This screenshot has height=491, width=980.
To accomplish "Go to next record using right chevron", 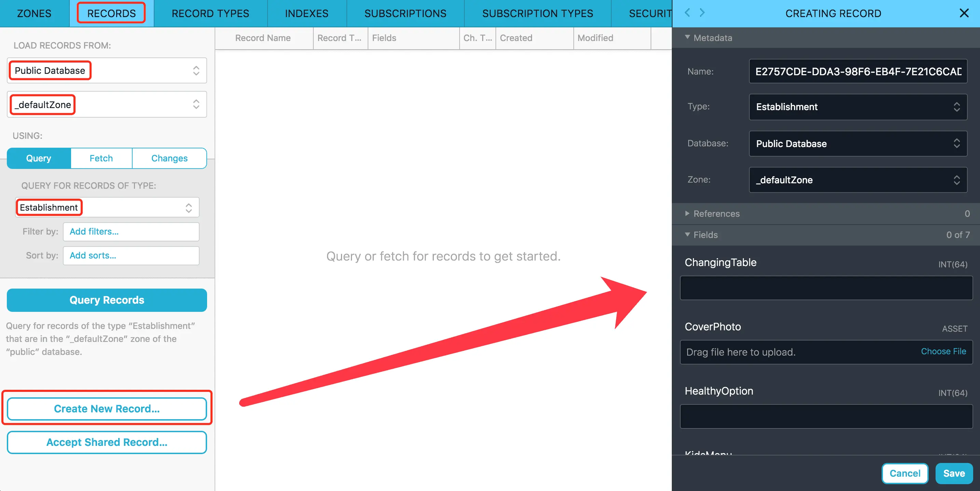I will click(702, 13).
